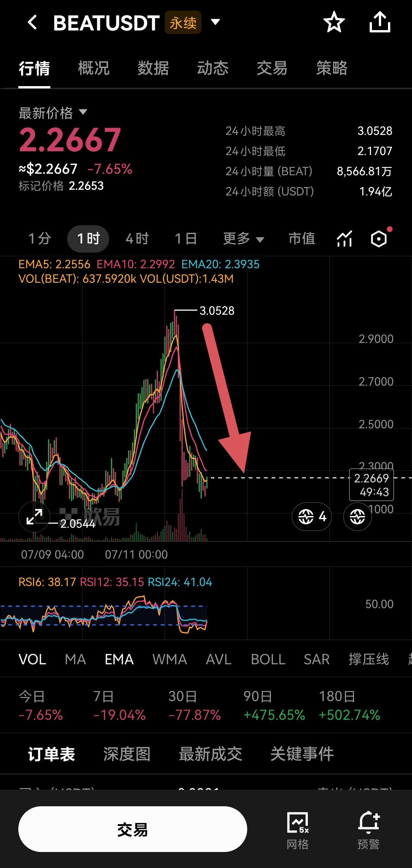Select the 1分 chart interval
The width and height of the screenshot is (412, 868).
tap(40, 239)
